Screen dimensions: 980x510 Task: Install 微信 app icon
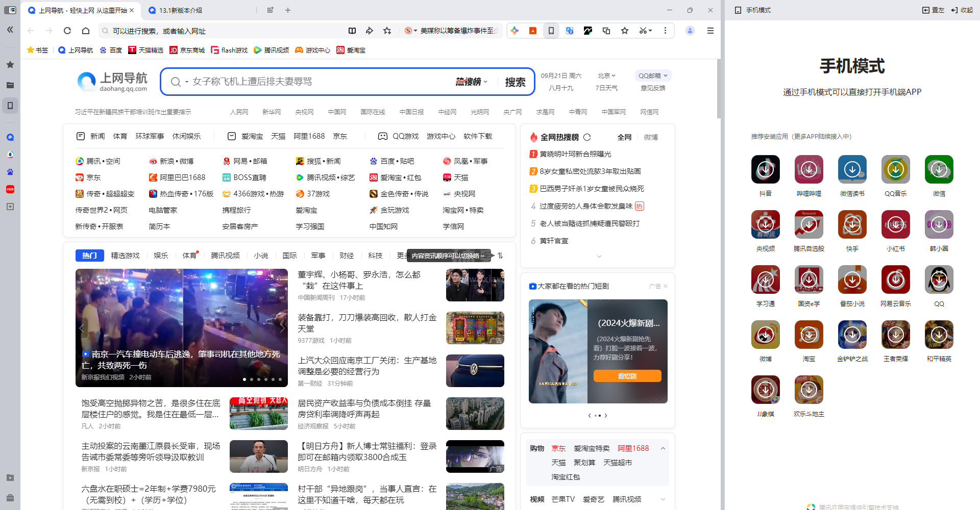pos(939,169)
